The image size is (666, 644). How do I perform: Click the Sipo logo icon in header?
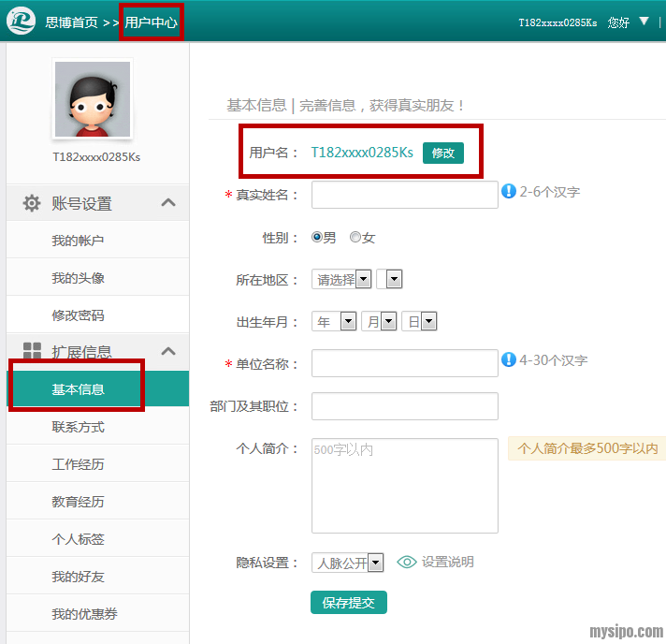pos(21,21)
